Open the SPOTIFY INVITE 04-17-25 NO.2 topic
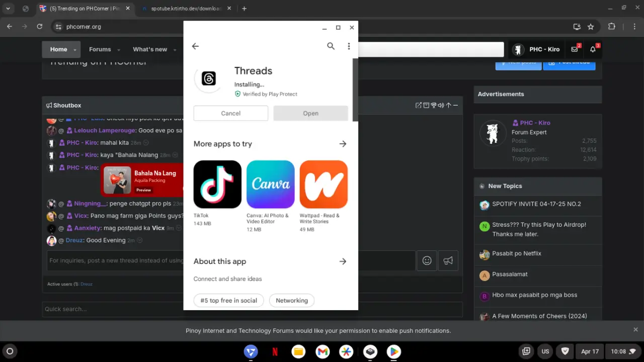 point(536,204)
